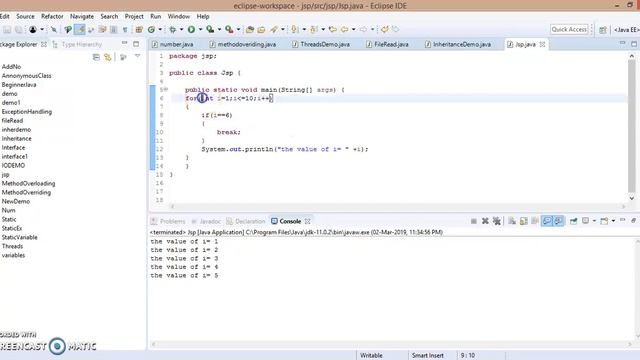Open the External Tools dropdown arrow

[x=238, y=29]
